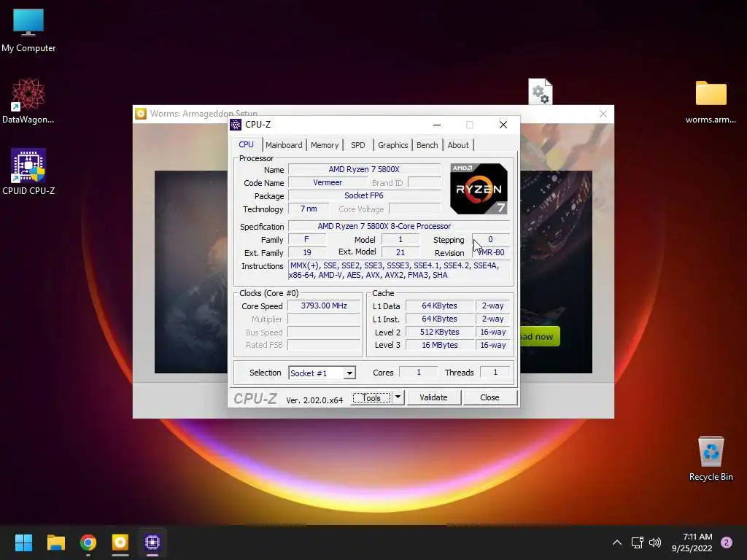Open settings file icon on desktop
Viewport: 747px width, 560px height.
click(541, 91)
